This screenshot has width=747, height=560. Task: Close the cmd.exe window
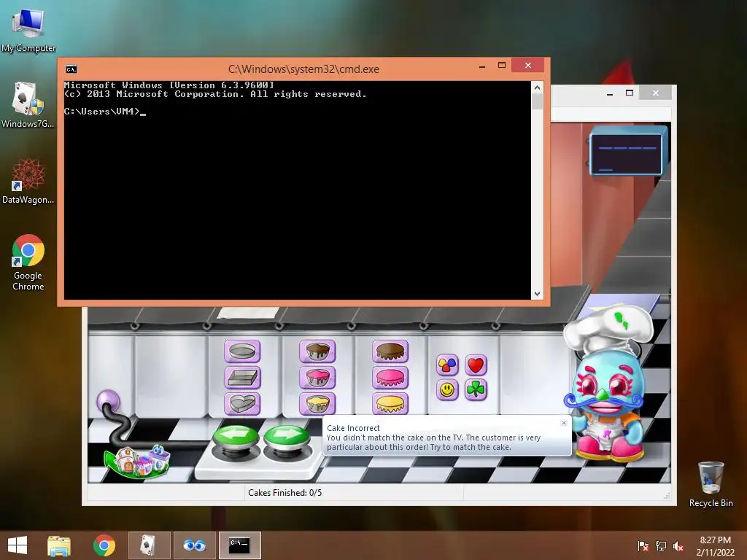pyautogui.click(x=528, y=65)
